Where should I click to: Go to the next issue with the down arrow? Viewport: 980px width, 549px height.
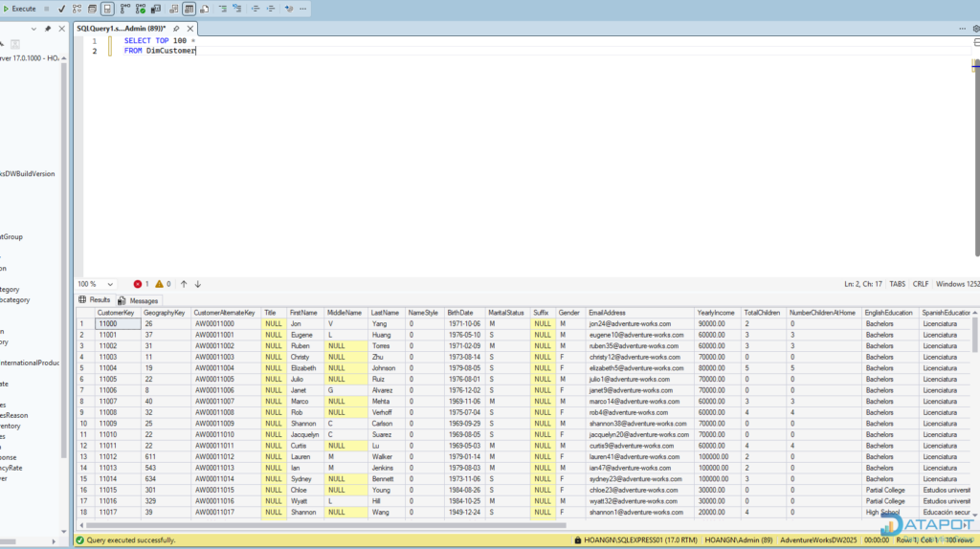(197, 284)
